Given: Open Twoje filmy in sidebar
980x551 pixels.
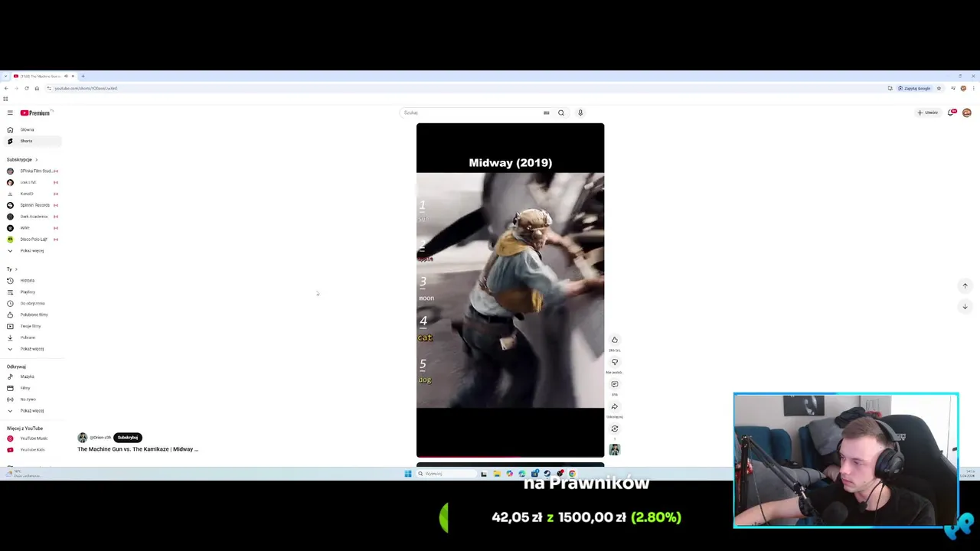Looking at the screenshot, I should point(31,326).
